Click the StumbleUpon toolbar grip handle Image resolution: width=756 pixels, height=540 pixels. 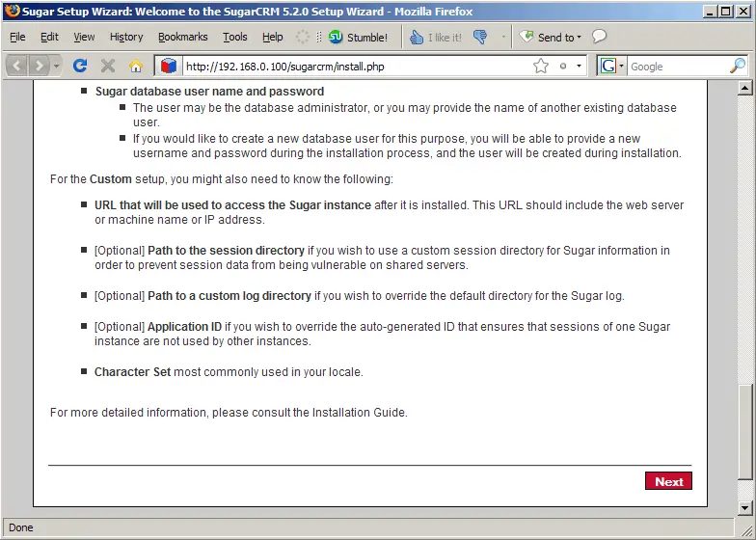coord(318,37)
